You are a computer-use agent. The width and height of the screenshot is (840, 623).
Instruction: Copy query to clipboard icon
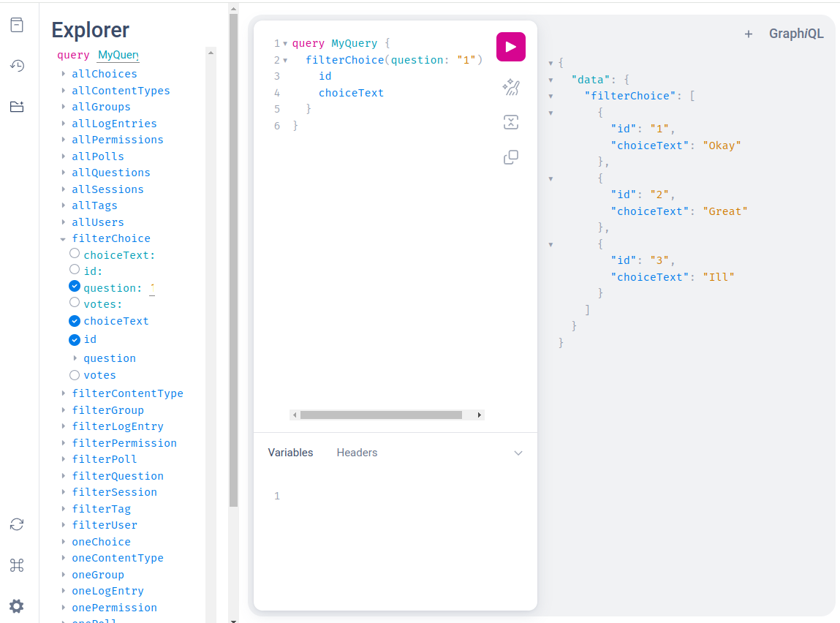510,157
